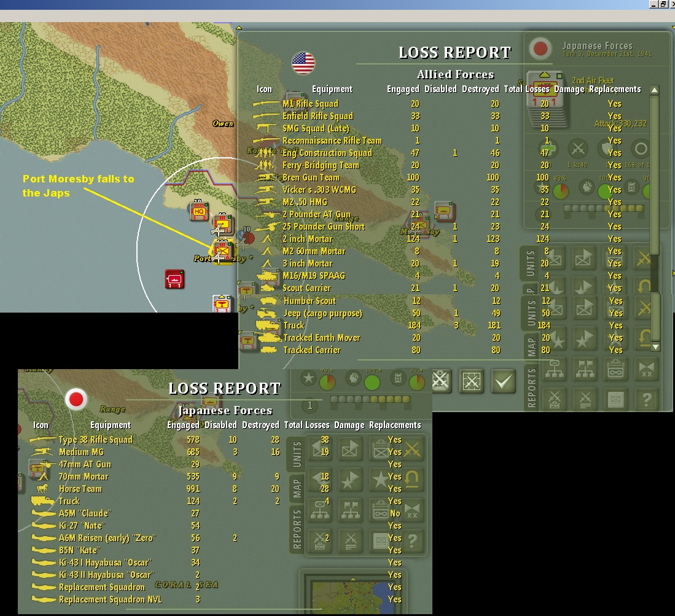Screen dimensions: 675x616
Task: Click the 83% proficiency pie in Allied panel
Action: pyautogui.click(x=561, y=191)
